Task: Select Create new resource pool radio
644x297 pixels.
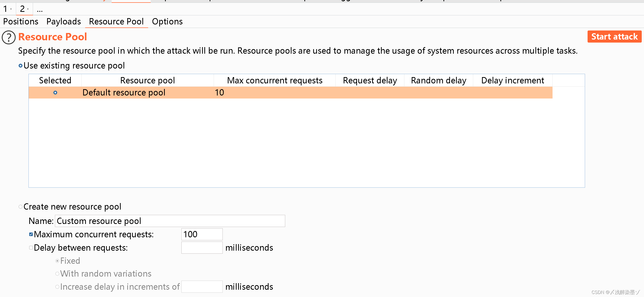Action: pyautogui.click(x=21, y=207)
